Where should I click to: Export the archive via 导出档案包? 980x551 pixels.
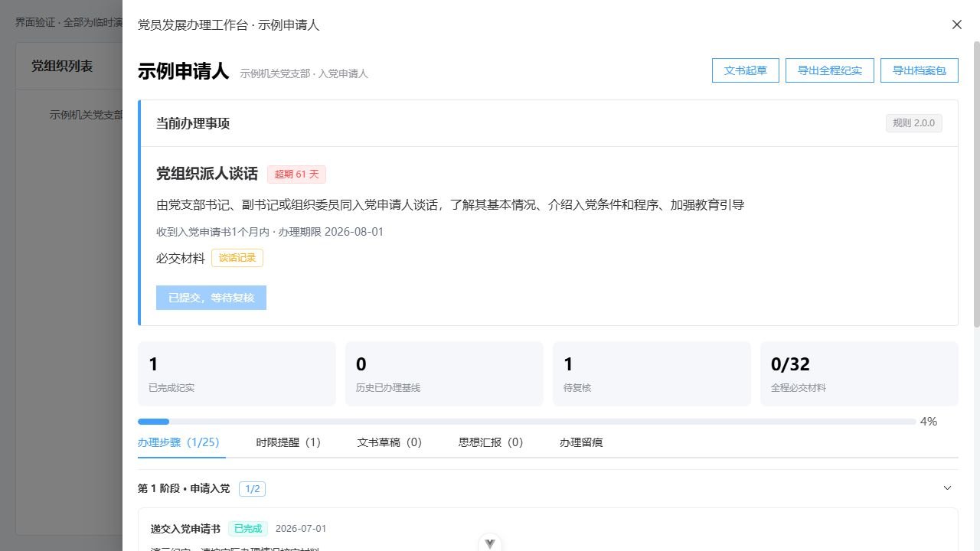(920, 70)
